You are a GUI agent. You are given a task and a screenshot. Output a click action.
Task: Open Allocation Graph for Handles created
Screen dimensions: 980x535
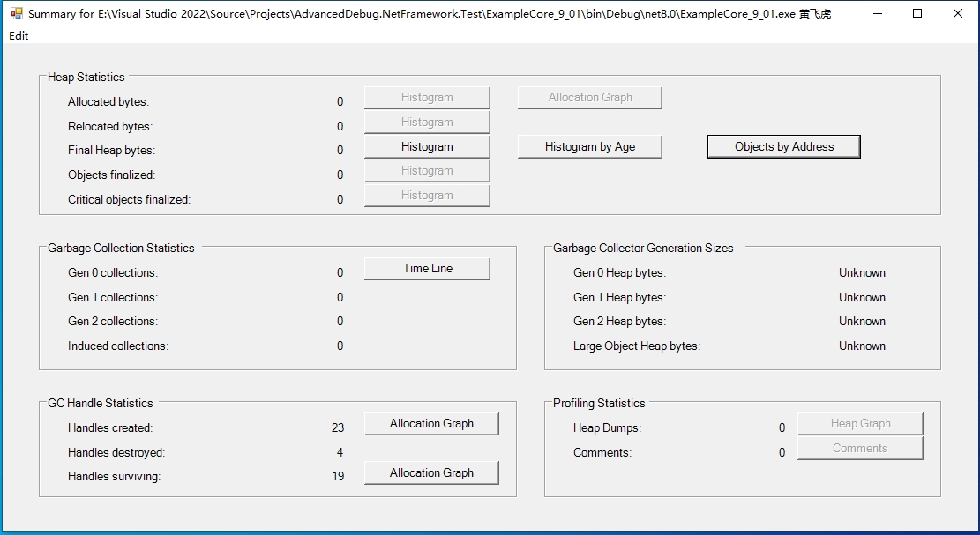(x=431, y=424)
